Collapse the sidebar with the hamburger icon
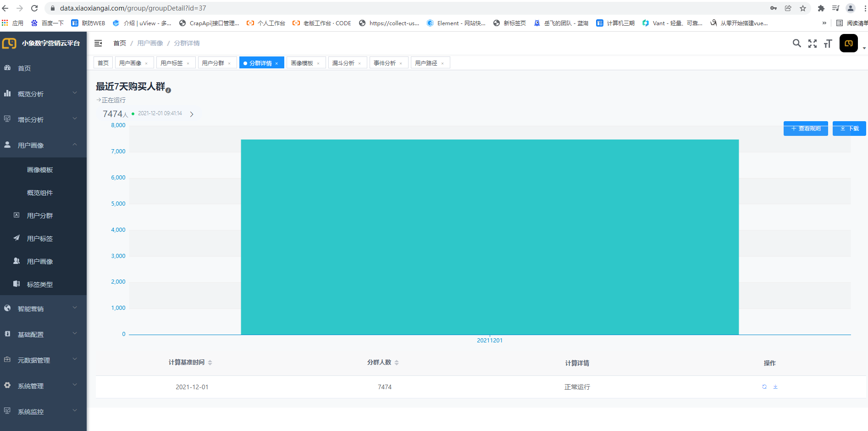This screenshot has height=431, width=868. [98, 43]
